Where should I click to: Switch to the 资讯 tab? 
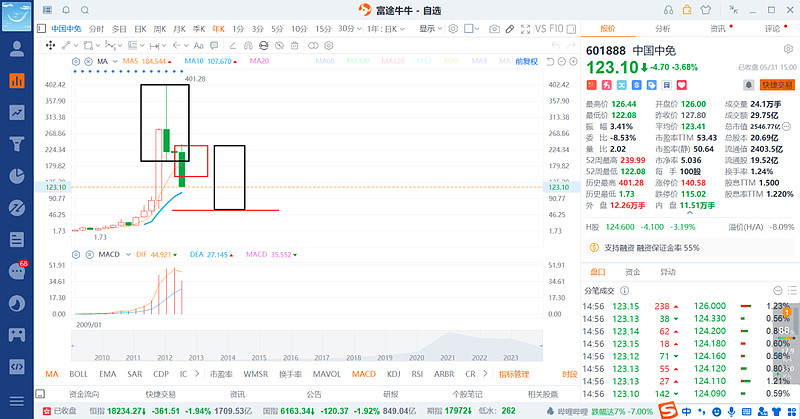(717, 29)
